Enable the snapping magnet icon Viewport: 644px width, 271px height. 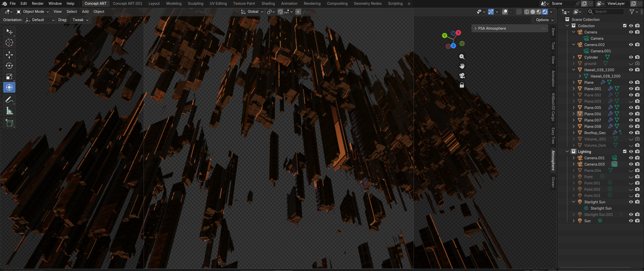coord(280,12)
